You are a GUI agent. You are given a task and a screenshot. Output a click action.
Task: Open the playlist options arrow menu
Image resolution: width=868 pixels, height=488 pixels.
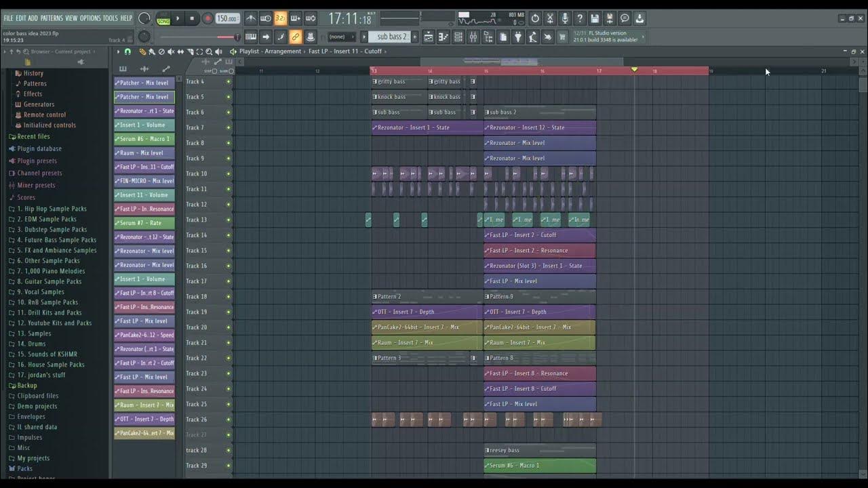(118, 52)
